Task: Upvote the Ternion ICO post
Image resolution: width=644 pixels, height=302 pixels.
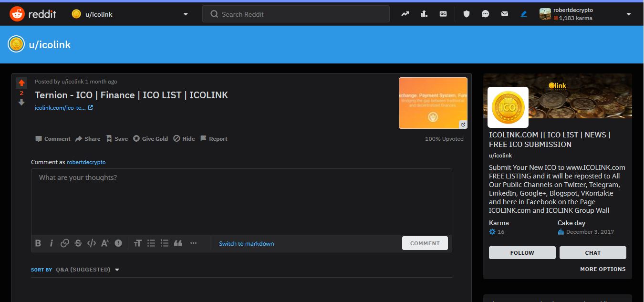Action: (21, 83)
